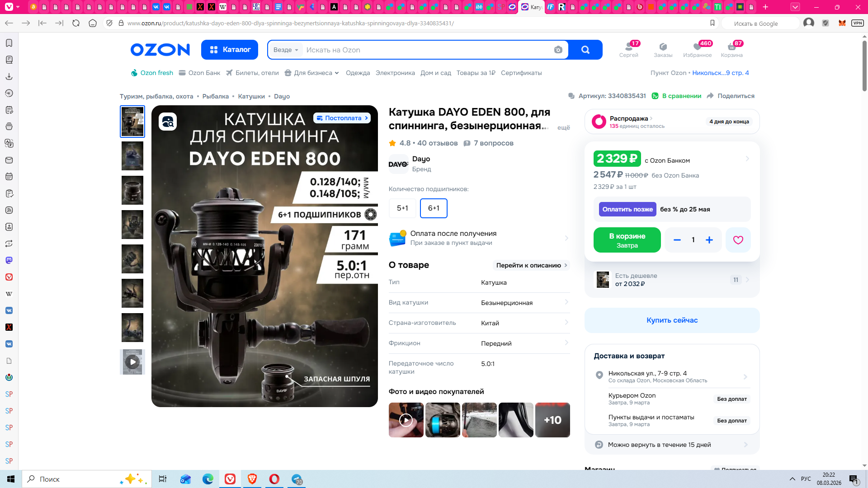Screen dimensions: 868x488
Task: Click Перейти к описанию link
Action: [x=531, y=265]
